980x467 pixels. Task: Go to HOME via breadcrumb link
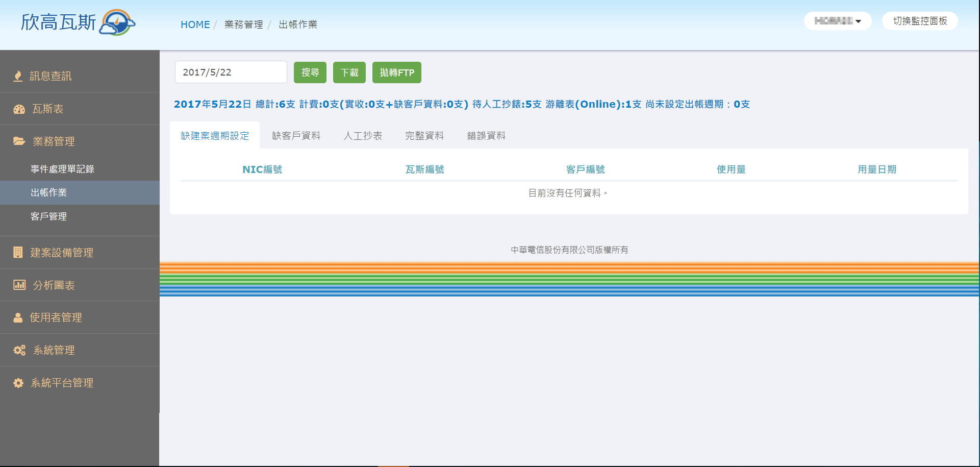[195, 24]
